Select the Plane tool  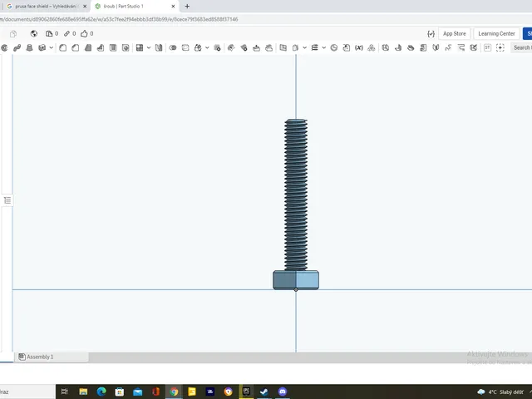296,48
